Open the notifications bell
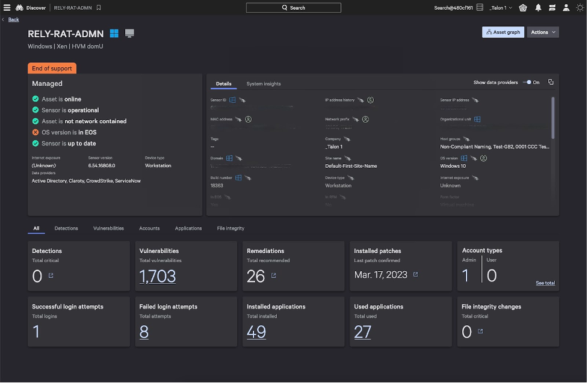Image resolution: width=588 pixels, height=383 pixels. (538, 7)
